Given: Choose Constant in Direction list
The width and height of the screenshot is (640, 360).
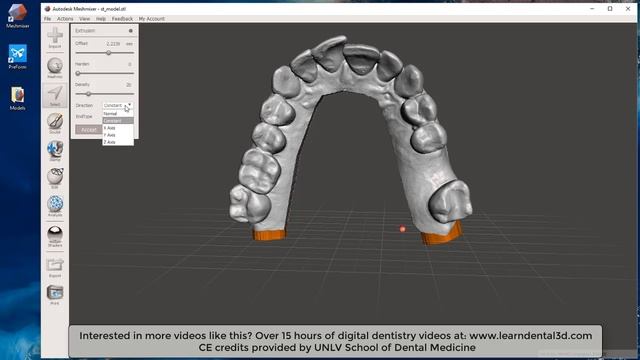Looking at the screenshot, I should pyautogui.click(x=118, y=121).
